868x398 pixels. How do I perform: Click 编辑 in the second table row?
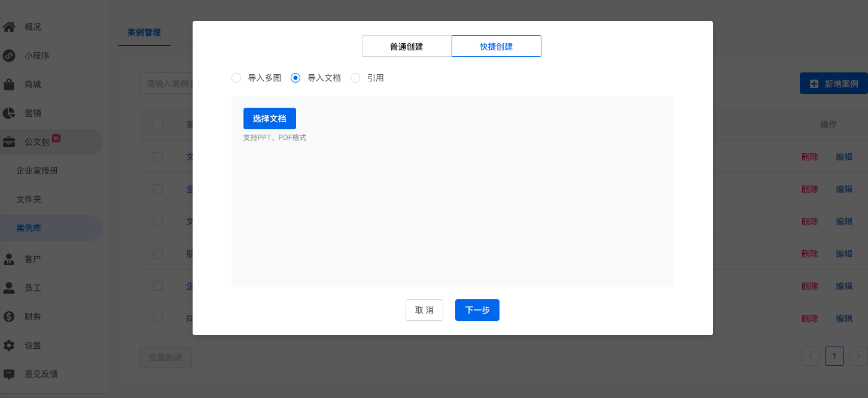coord(844,189)
